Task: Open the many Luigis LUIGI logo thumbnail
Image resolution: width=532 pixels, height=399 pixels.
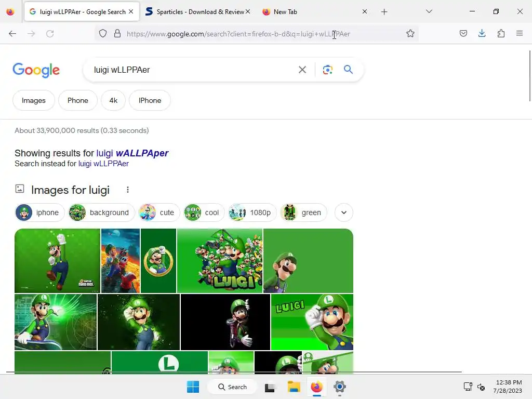Action: click(x=220, y=261)
